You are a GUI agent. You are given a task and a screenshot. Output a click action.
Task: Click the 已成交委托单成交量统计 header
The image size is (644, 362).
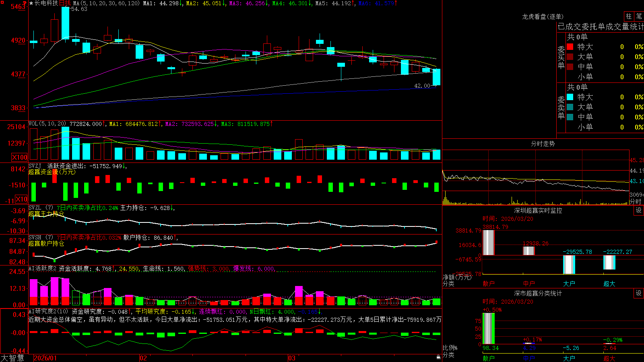point(601,27)
